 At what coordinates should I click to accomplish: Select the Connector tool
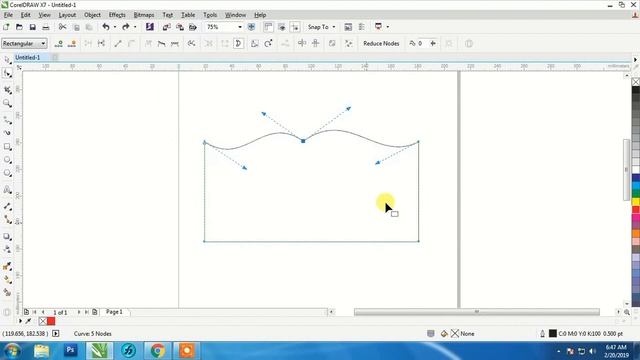(7, 220)
